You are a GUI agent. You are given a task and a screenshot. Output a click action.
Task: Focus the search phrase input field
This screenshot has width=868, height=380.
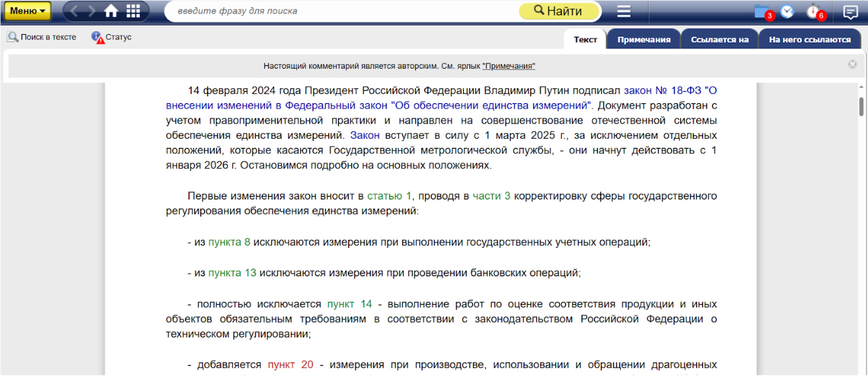340,11
